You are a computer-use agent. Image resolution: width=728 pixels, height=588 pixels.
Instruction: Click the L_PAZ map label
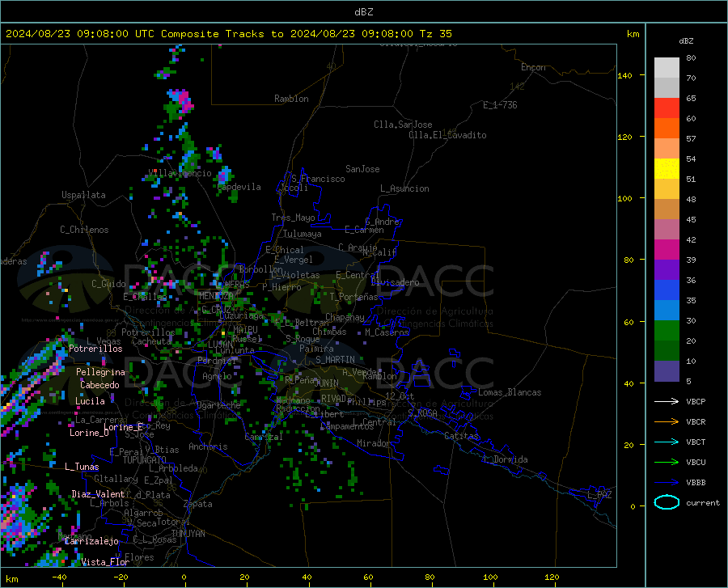pos(599,495)
